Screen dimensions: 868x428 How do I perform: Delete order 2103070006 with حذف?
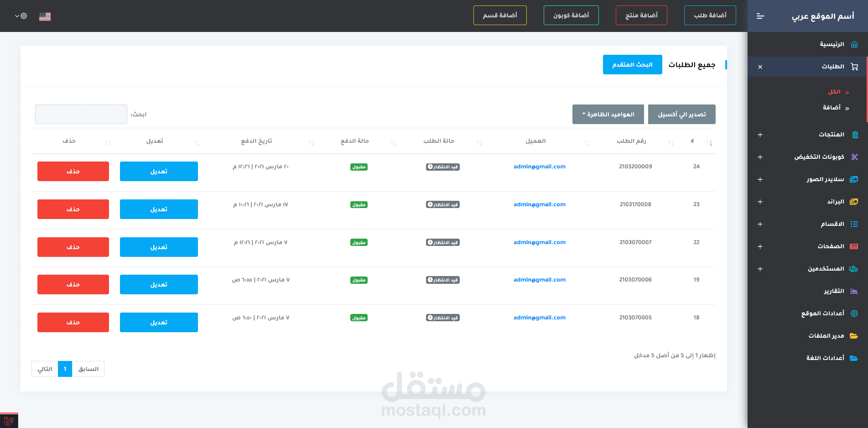(73, 284)
